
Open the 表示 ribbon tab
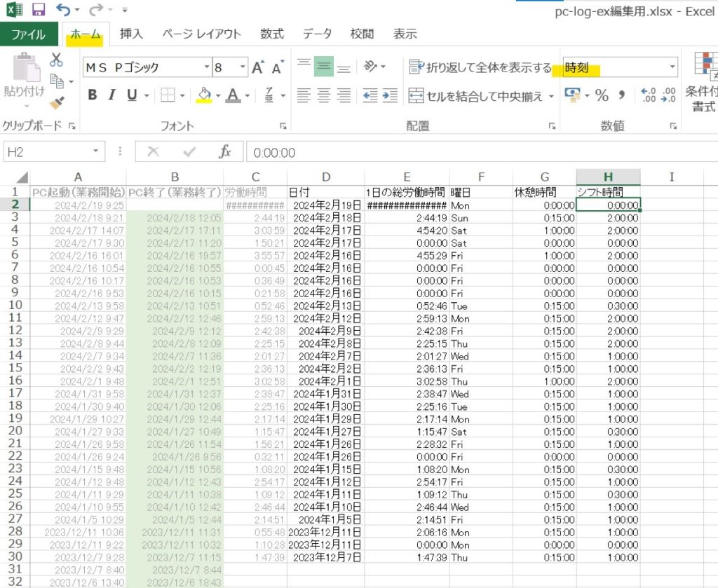[405, 34]
